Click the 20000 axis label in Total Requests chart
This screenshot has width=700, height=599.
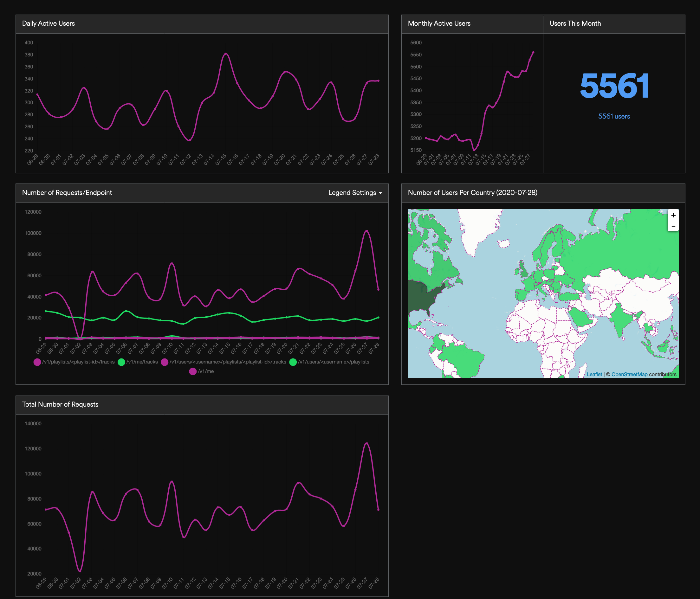(34, 574)
